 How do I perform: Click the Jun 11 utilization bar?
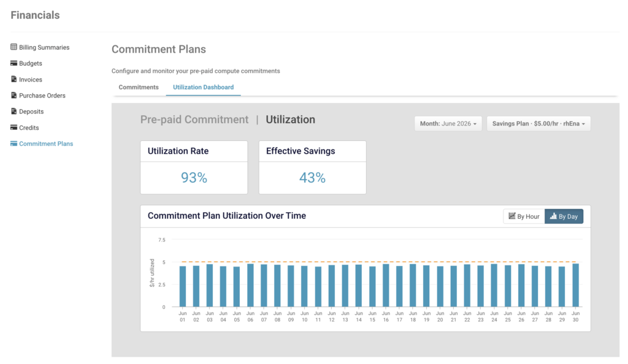tap(318, 287)
